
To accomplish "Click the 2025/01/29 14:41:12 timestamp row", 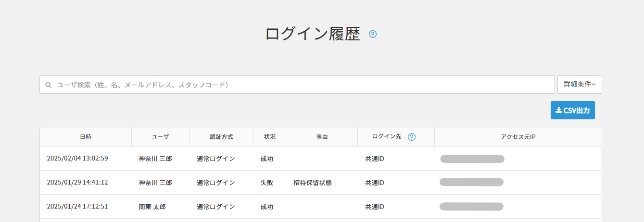I will coord(77,183).
